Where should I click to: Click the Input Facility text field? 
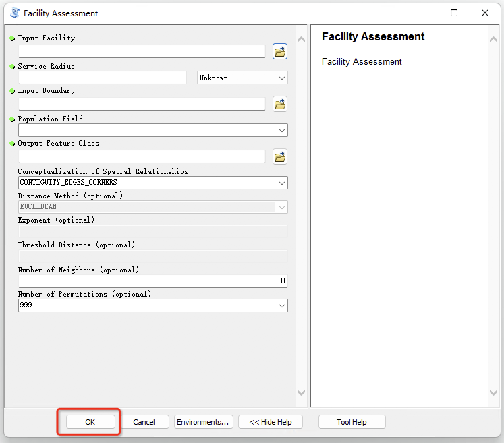[142, 51]
